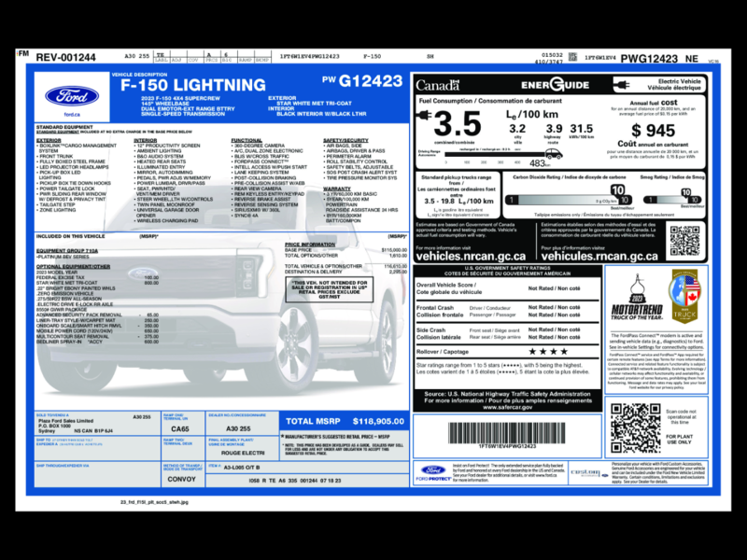Select the MOBILE POWER CORD (120V/240V) line

pos(98,331)
